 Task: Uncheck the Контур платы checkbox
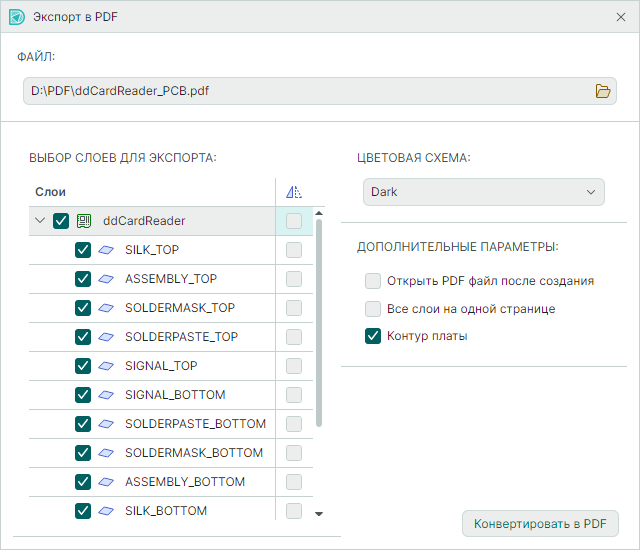373,336
